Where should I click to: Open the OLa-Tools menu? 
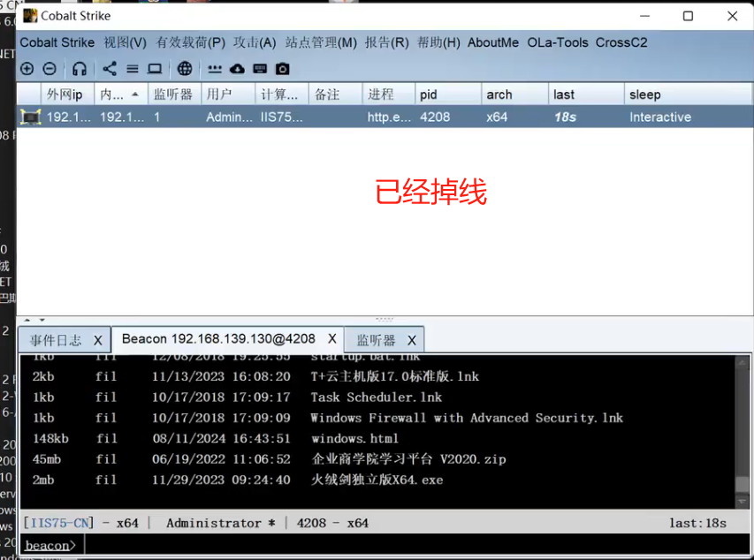[x=558, y=42]
